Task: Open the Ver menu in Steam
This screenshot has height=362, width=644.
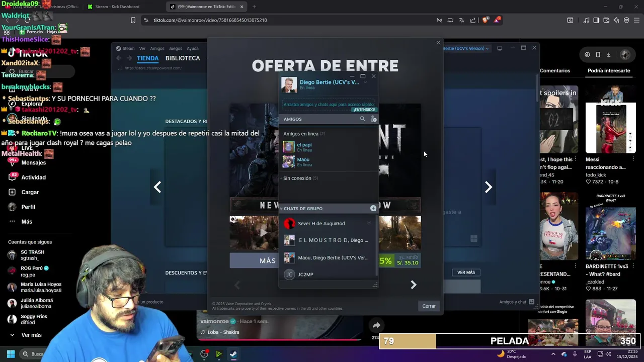Action: [x=142, y=48]
